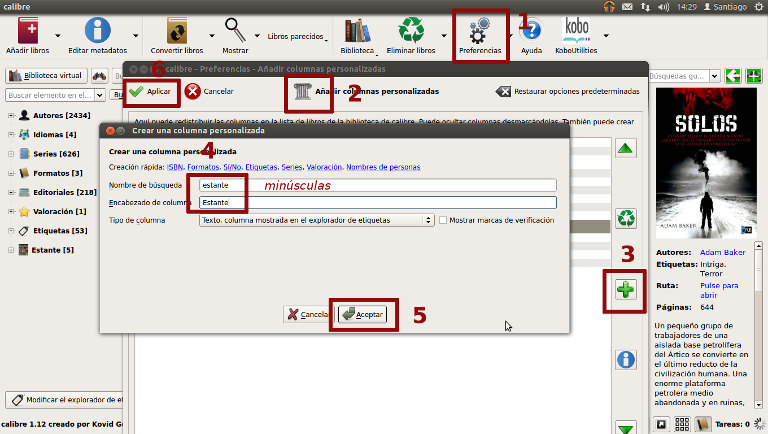Expand the Etiquetas category
768x434 pixels.
(11, 231)
